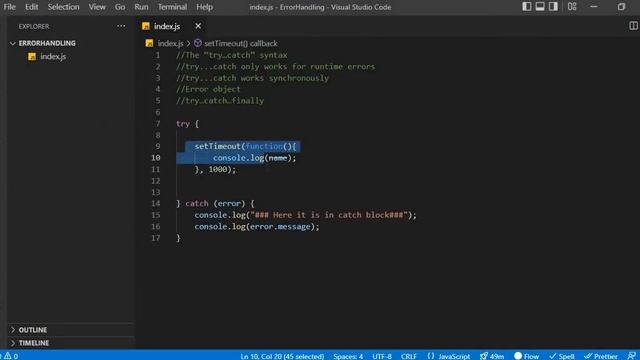This screenshot has width=640, height=360.
Task: Click '1000' on line 11
Action: (x=218, y=169)
